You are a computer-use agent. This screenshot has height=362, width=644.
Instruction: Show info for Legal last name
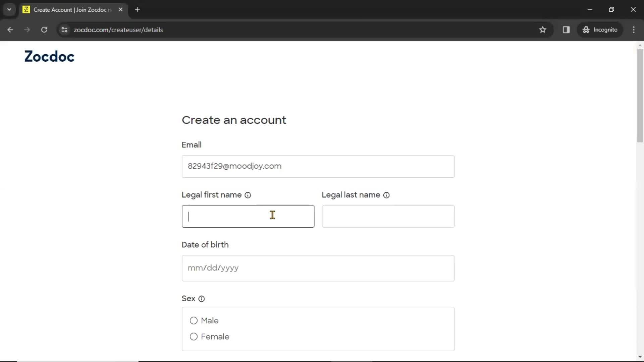click(386, 195)
